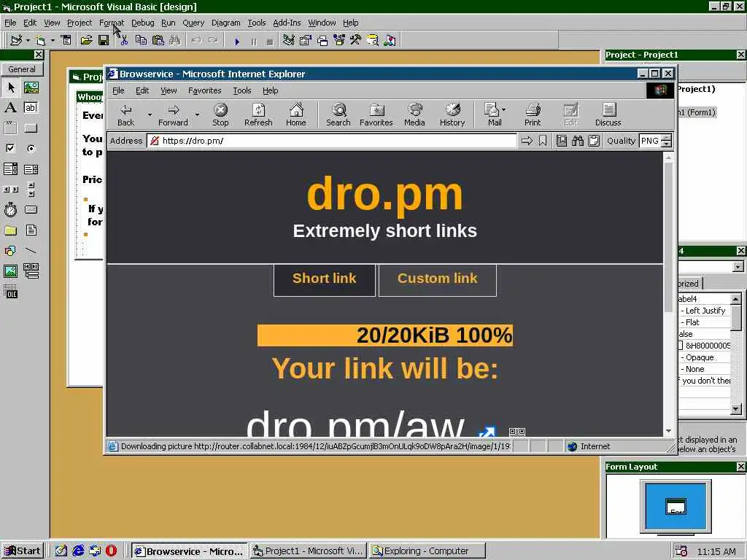This screenshot has width=747, height=560.
Task: Switch to the Short link tab
Action: 325,280
